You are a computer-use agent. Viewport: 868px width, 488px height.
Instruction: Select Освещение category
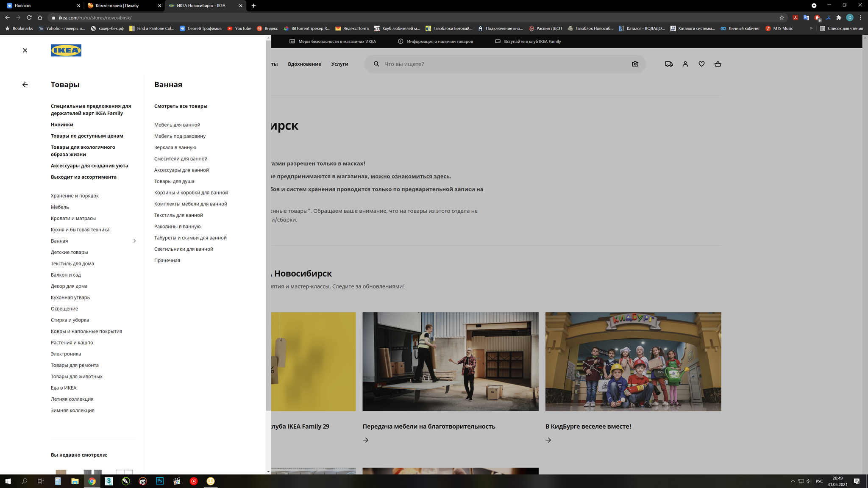(64, 309)
